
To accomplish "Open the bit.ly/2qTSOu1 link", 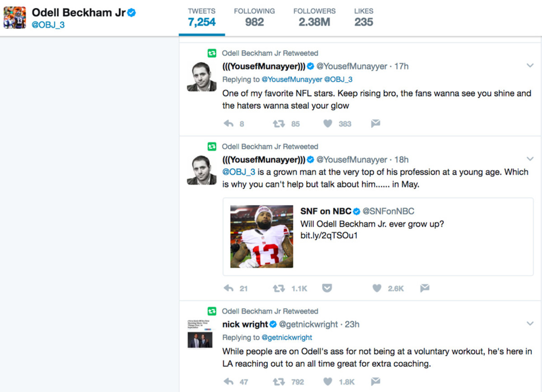I will click(x=329, y=235).
